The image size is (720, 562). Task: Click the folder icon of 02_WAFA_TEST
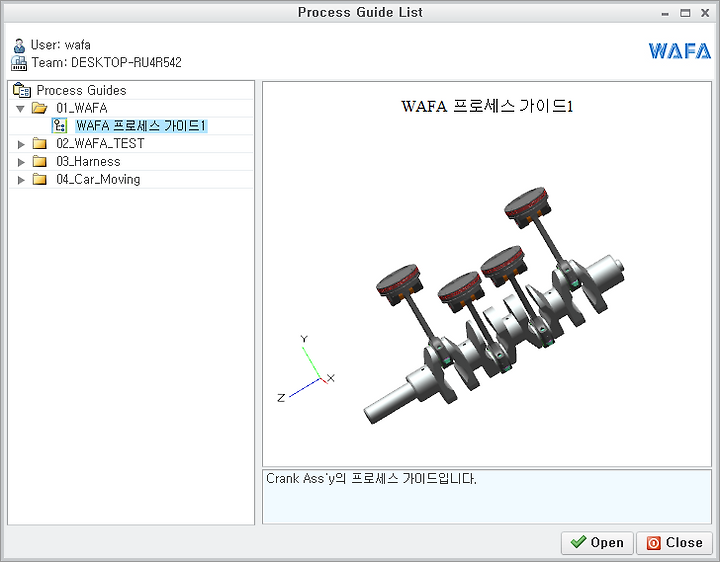click(39, 144)
